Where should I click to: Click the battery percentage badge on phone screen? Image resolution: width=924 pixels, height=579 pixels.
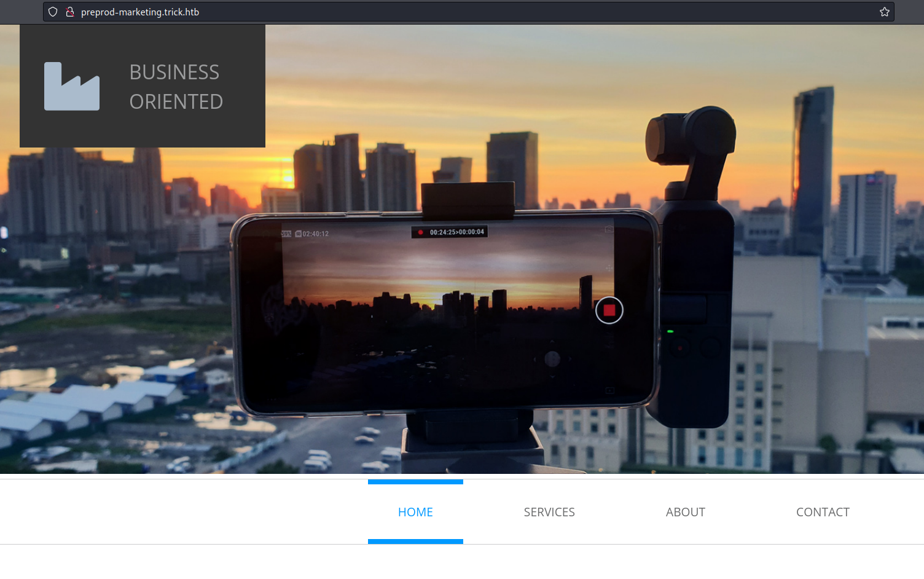286,234
